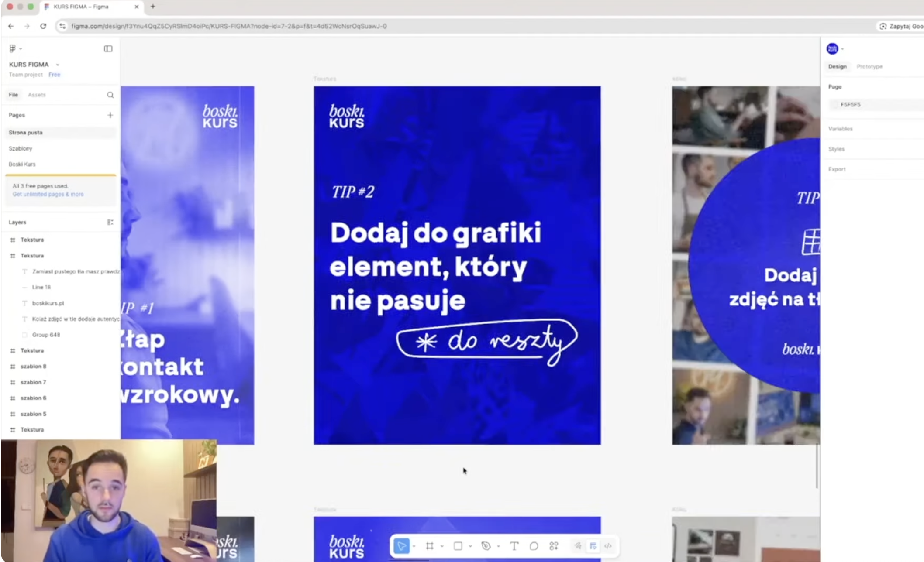
Task: Switch to Design mode in the toolbar
Action: pos(593,546)
